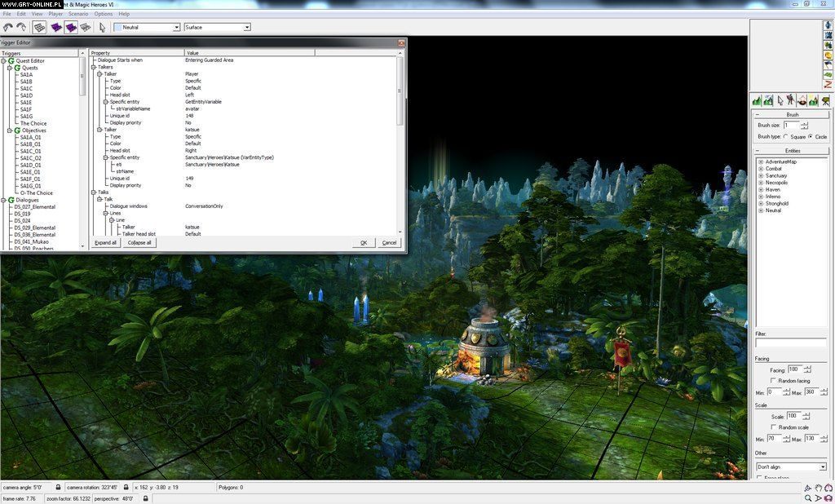The image size is (835, 504).
Task: Select the Circle brush type radio
Action: pos(811,137)
